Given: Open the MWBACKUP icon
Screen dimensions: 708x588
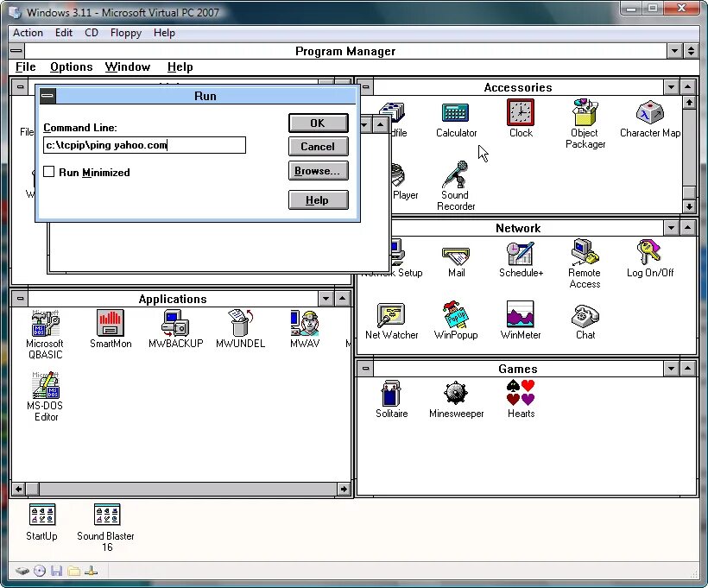Looking at the screenshot, I should click(175, 322).
